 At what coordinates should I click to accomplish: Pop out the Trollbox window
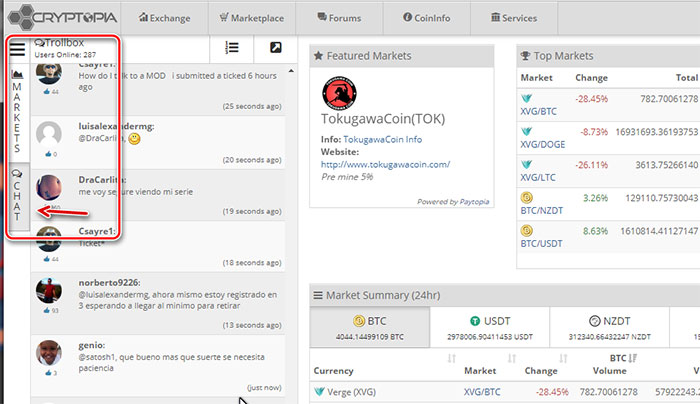point(275,48)
